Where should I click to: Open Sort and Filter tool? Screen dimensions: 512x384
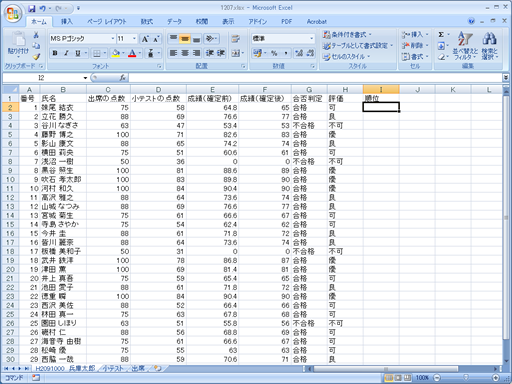coord(465,46)
